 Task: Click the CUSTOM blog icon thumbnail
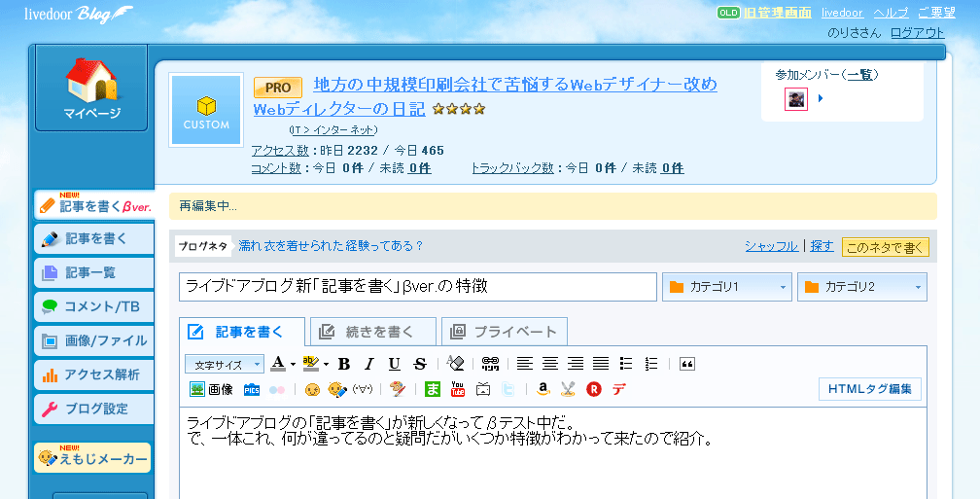click(x=206, y=110)
